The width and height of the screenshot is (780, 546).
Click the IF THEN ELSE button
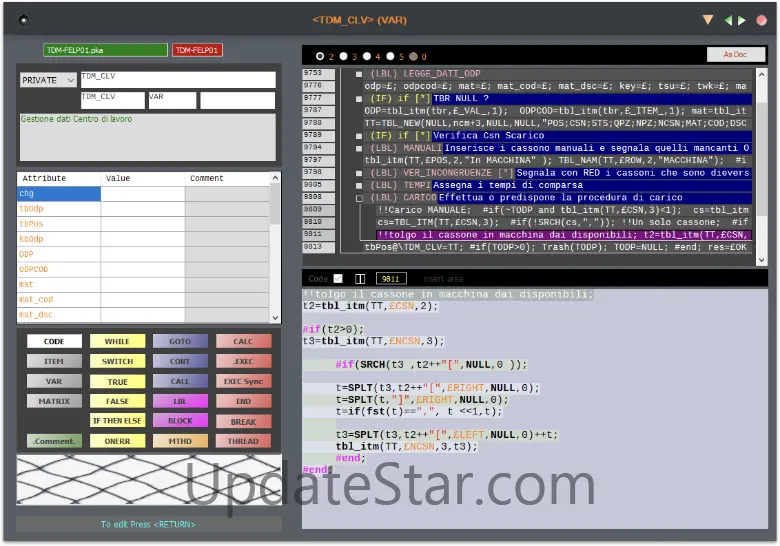(x=117, y=421)
